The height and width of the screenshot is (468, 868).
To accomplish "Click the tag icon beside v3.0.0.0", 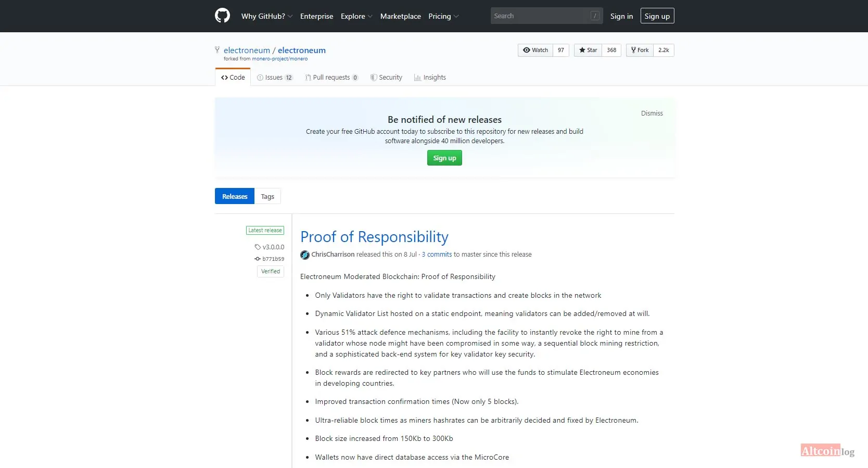I will pos(258,247).
